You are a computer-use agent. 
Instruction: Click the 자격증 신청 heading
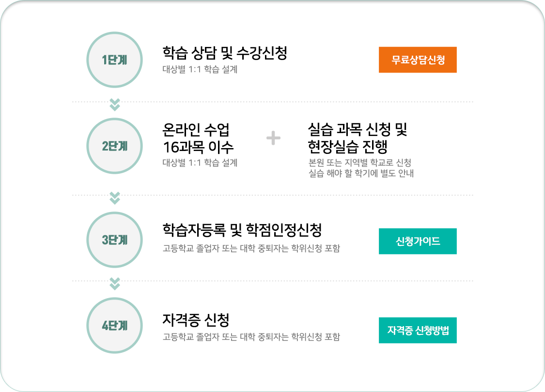click(x=196, y=320)
